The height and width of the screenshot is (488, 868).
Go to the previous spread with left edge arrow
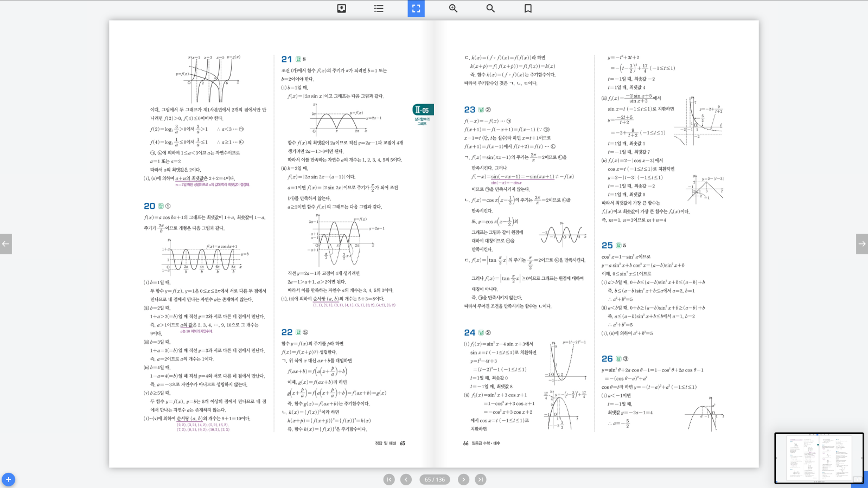tap(6, 244)
